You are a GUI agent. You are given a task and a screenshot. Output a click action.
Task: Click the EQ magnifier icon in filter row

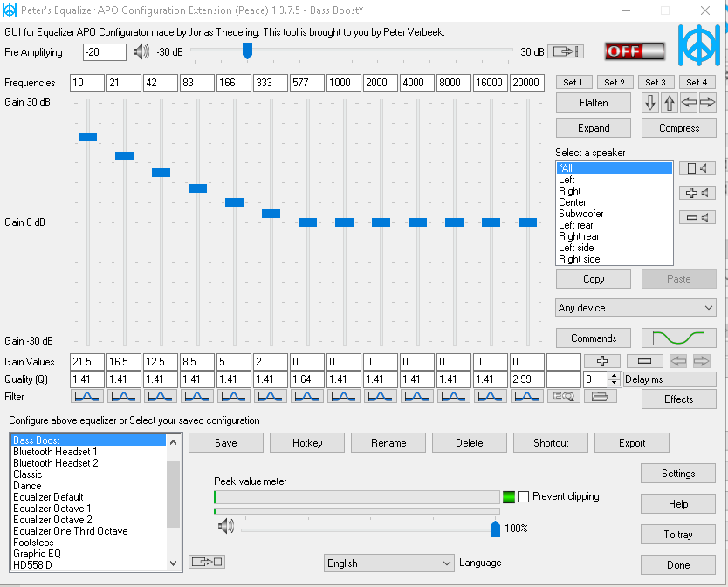click(564, 396)
